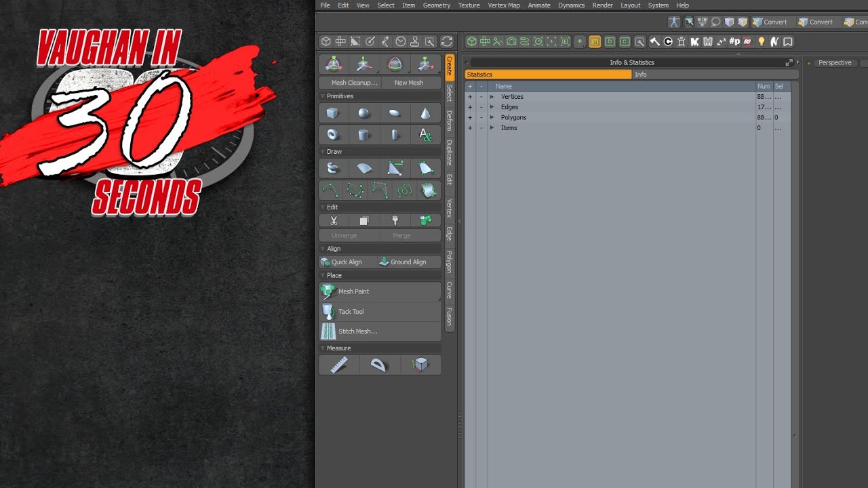Select the Cone primitive tool
Viewport: 868px width, 488px height.
pos(425,113)
